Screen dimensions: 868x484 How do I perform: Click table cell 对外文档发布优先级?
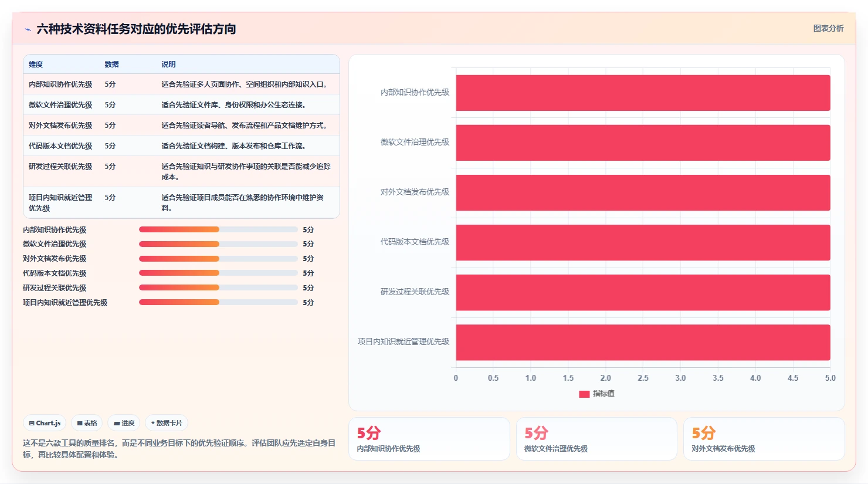coord(60,126)
